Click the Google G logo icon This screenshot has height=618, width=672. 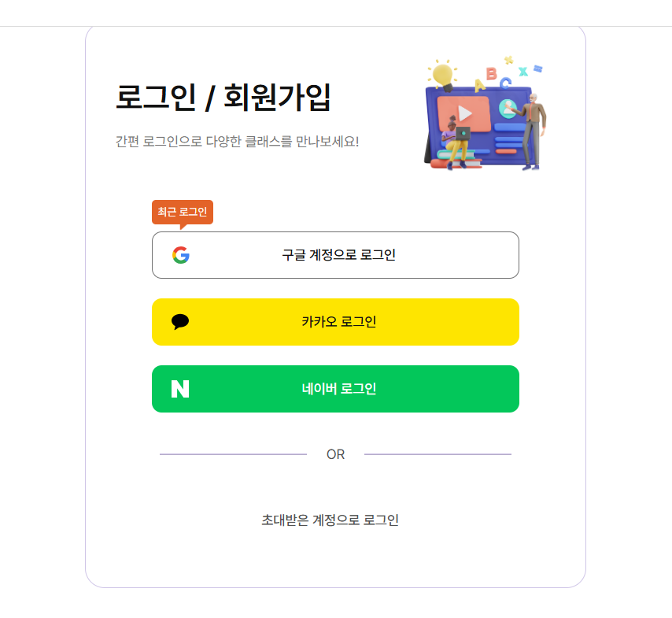[181, 255]
